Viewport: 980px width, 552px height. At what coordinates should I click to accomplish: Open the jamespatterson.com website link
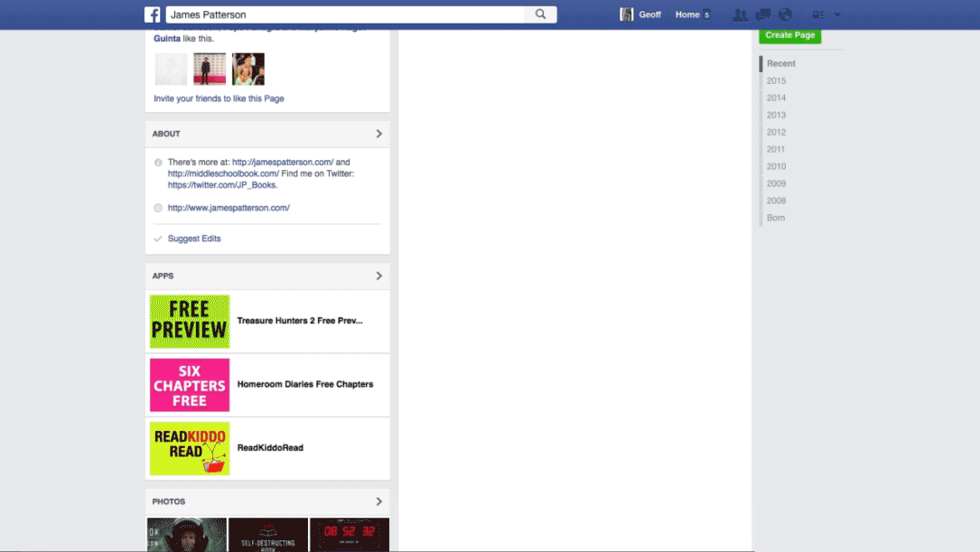click(228, 207)
